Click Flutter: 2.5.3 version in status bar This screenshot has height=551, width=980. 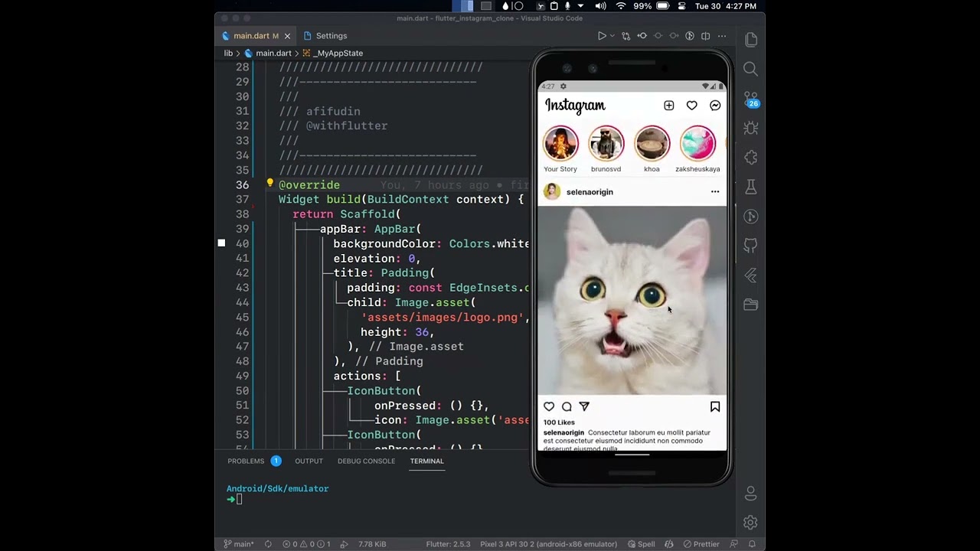448,544
